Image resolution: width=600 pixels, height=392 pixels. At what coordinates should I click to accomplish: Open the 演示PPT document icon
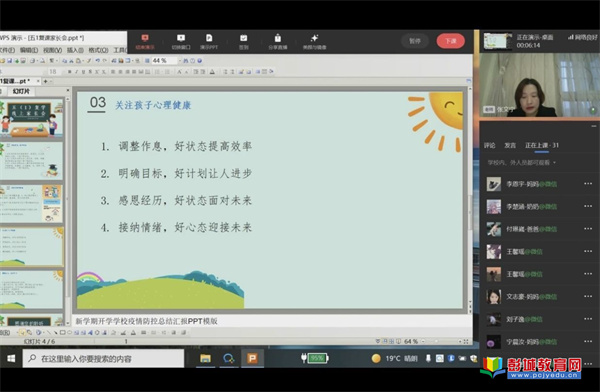point(209,41)
